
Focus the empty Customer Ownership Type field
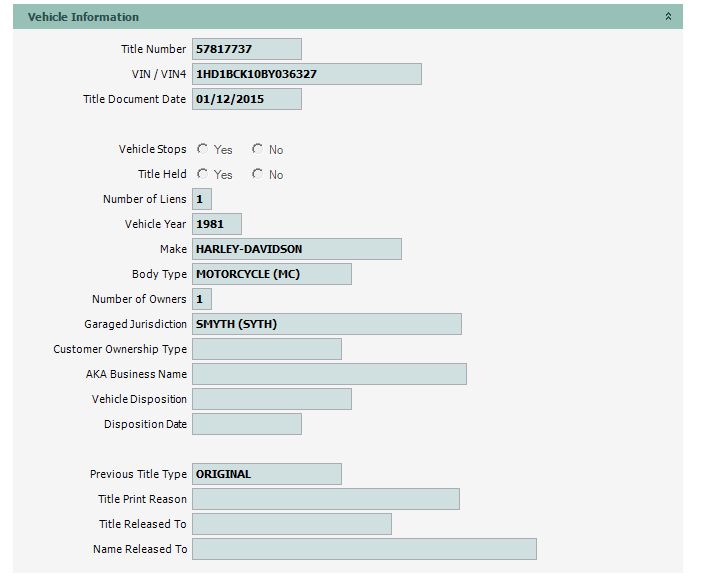[x=266, y=349]
